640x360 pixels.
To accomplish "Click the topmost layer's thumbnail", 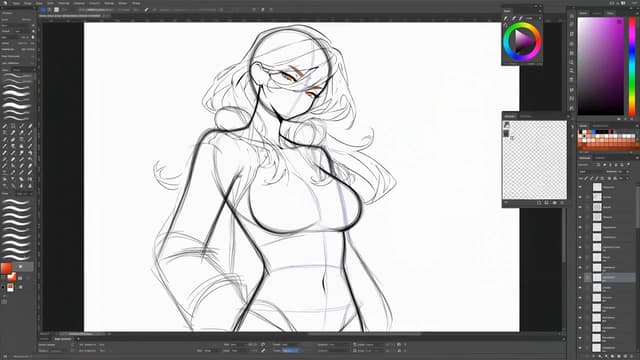I will (x=597, y=187).
